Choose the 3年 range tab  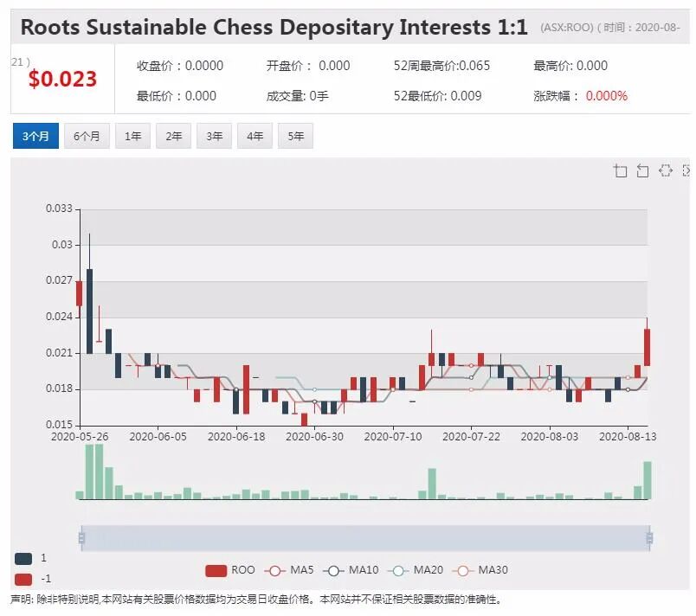214,136
